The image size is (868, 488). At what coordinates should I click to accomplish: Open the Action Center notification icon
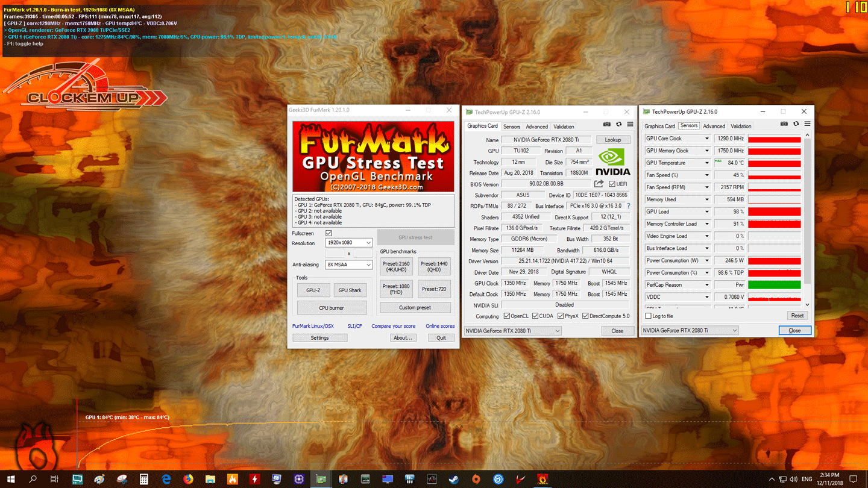pos(853,479)
